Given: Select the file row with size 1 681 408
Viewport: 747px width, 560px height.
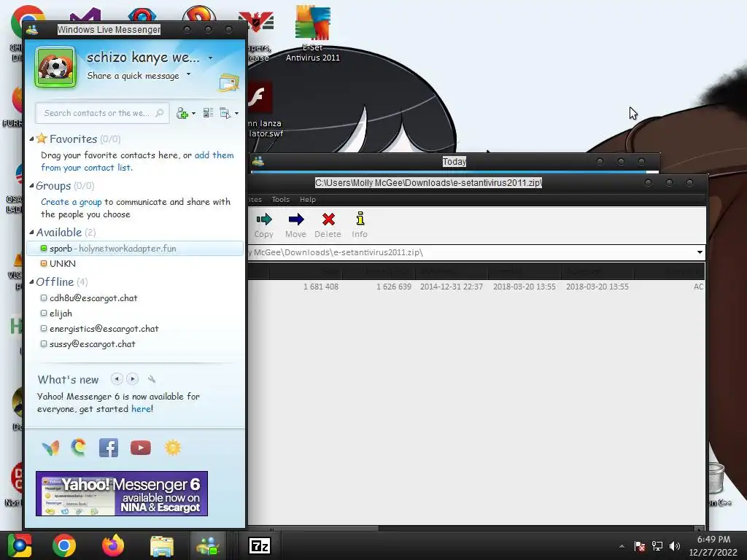Looking at the screenshot, I should [476, 287].
